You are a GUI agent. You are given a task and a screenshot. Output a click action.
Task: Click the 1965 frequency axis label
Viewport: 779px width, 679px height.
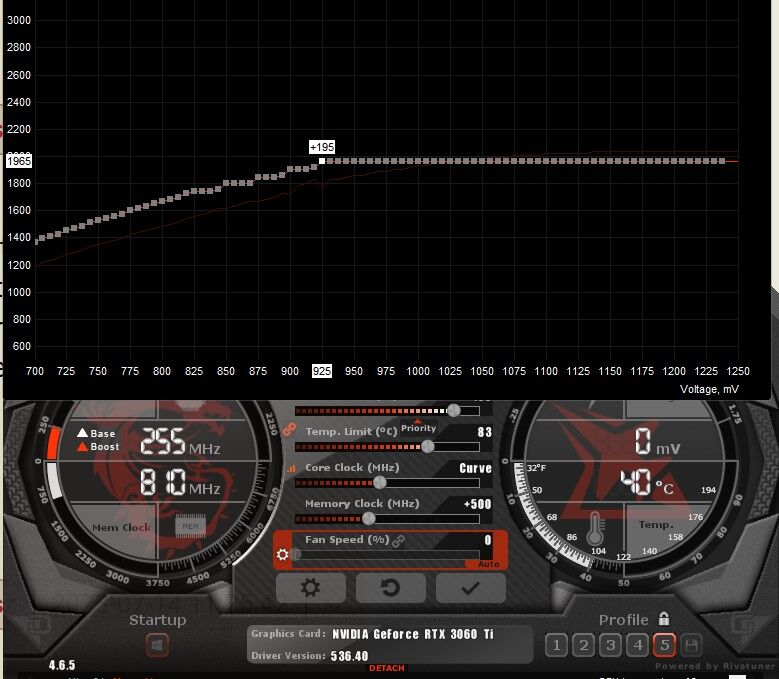tap(19, 161)
